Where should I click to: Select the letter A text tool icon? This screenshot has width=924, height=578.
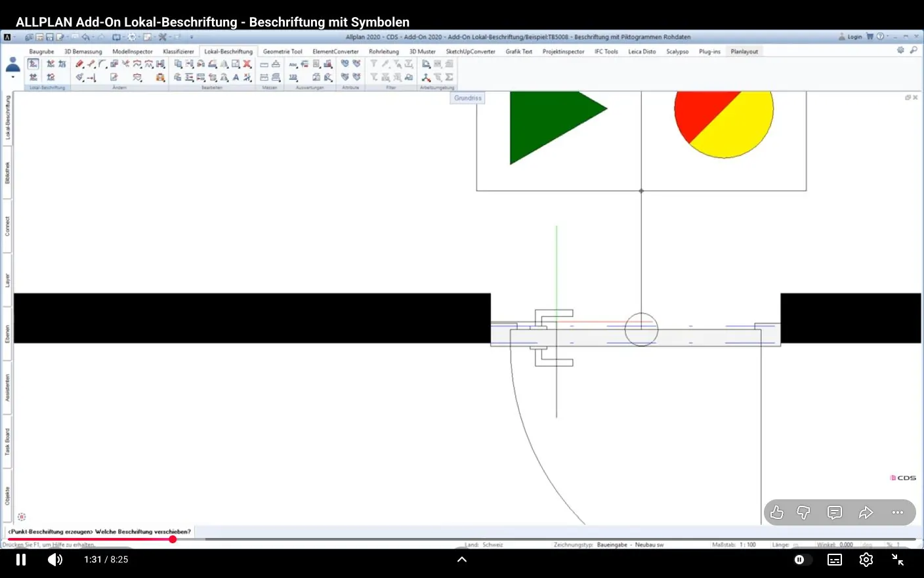pos(236,77)
